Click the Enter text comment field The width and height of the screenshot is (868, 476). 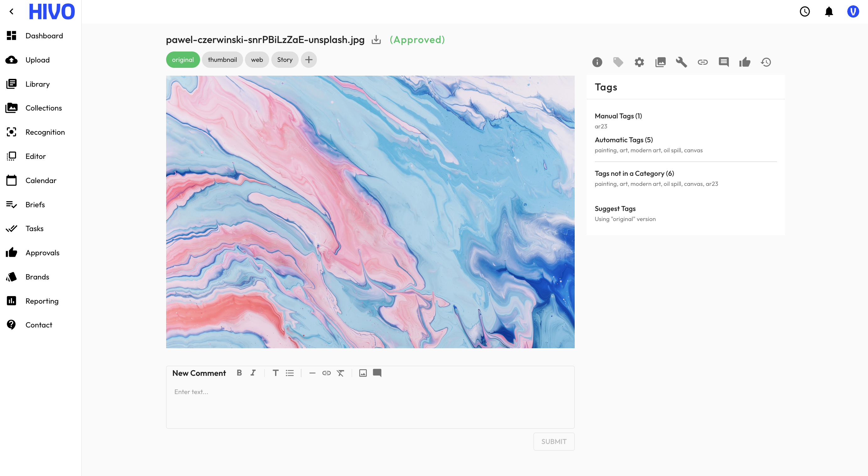370,404
